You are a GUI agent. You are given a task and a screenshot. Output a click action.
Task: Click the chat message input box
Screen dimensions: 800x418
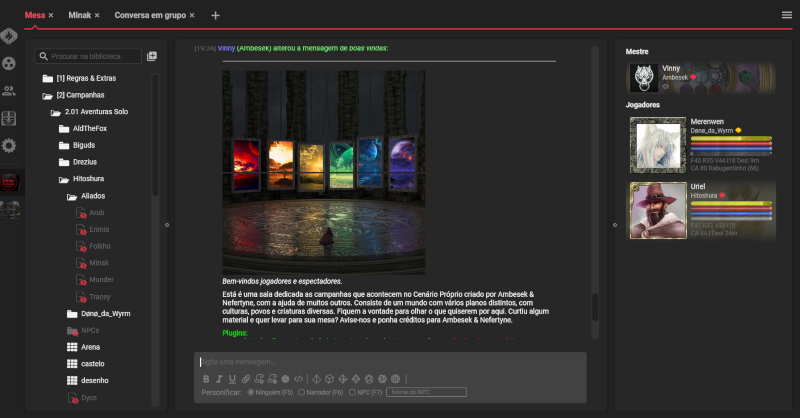pyautogui.click(x=390, y=362)
